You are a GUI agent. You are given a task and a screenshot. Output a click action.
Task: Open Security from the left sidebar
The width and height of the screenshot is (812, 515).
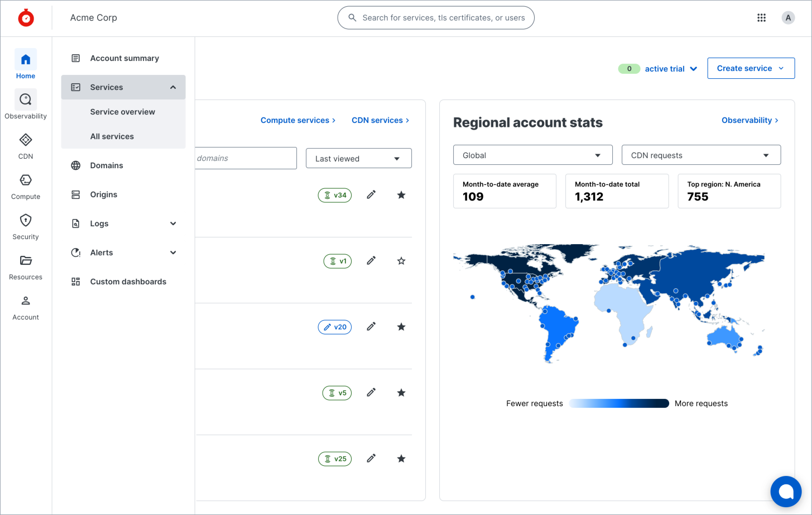[x=25, y=225]
